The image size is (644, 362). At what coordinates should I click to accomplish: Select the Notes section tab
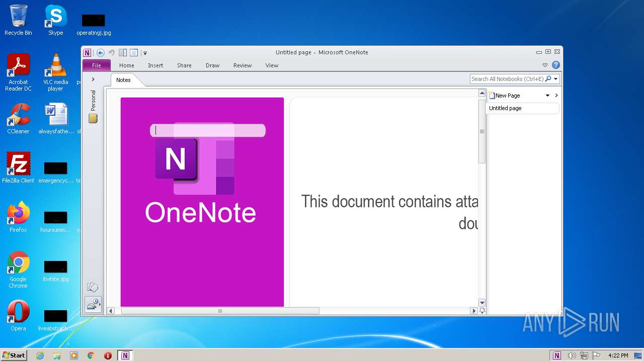coord(123,80)
